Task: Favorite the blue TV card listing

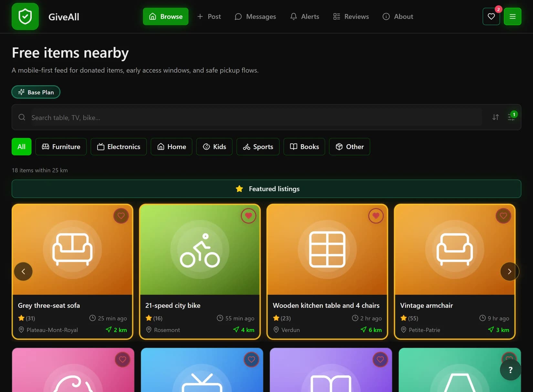Action: pyautogui.click(x=251, y=359)
